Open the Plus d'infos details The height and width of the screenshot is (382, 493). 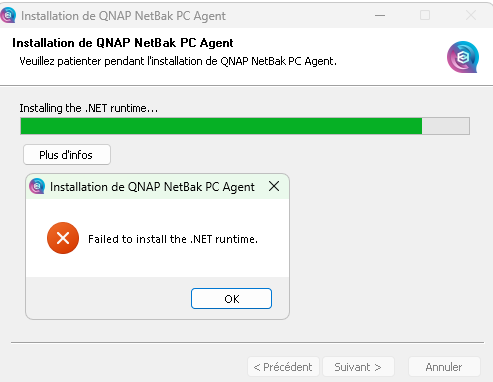tap(67, 155)
